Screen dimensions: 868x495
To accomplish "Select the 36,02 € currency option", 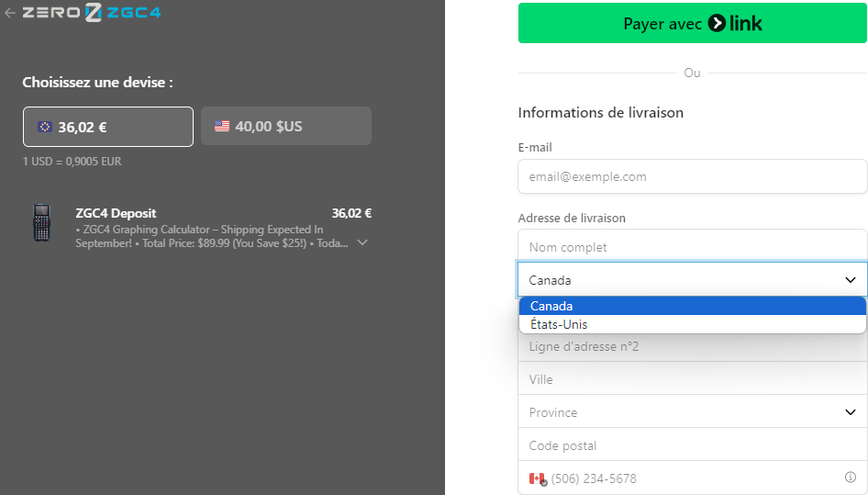I will (x=108, y=127).
